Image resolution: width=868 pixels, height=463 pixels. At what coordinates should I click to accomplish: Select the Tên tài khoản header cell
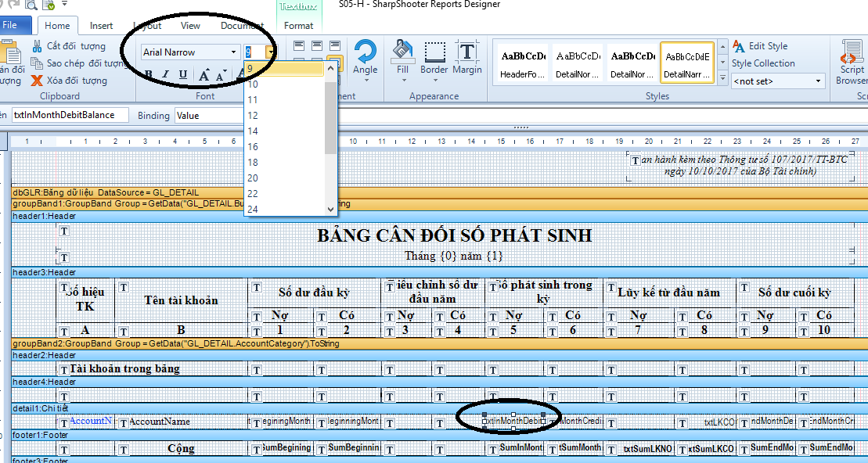coord(181,300)
